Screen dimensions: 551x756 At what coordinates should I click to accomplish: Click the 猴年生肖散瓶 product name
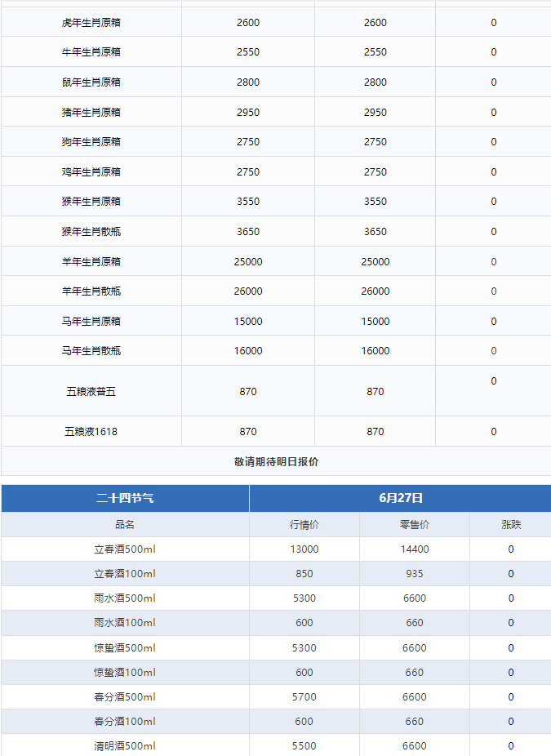tap(91, 232)
